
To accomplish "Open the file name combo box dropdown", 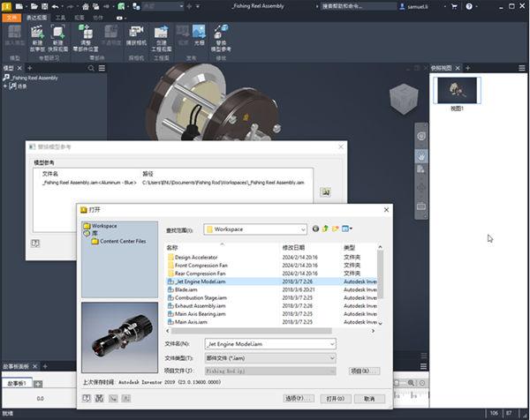I will [332, 344].
